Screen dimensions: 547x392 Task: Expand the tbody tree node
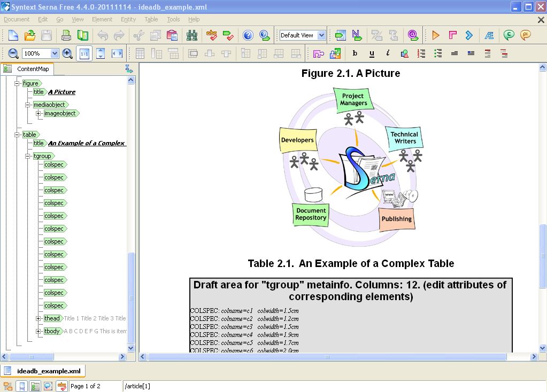38,331
